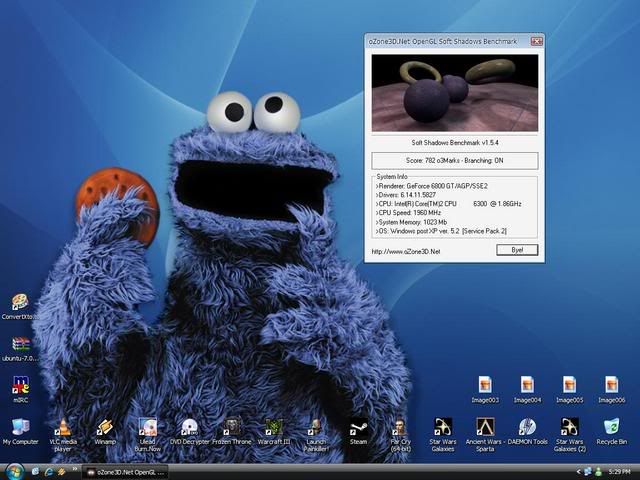Expand the quick launch overflow chevron
Screen dimensions: 640x480
(x=75, y=469)
